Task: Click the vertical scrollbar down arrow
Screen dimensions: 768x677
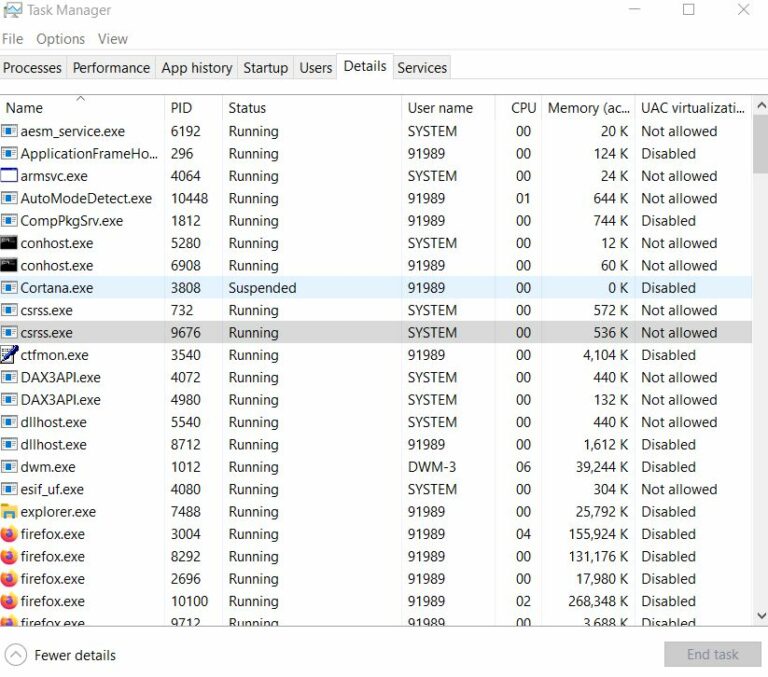Action: tap(760, 616)
